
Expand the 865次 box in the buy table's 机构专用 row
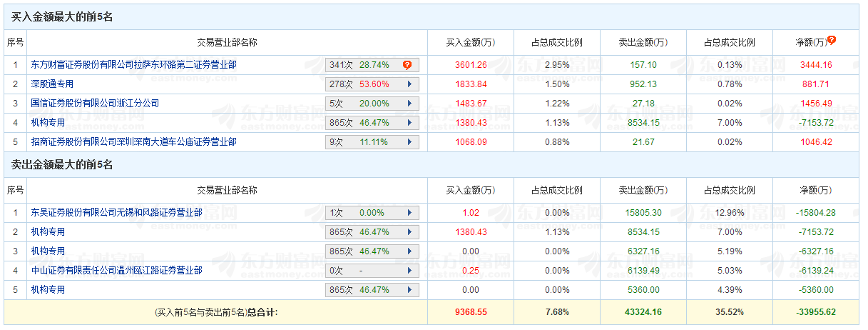coord(409,123)
